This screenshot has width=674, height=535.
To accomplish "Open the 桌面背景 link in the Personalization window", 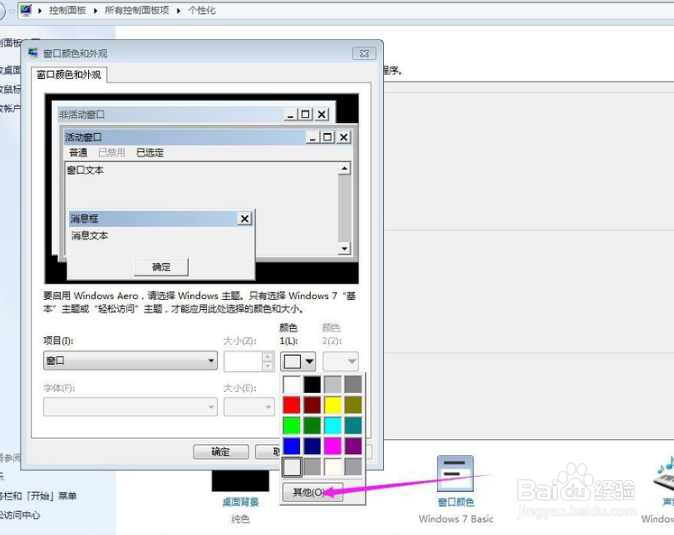I will [240, 502].
